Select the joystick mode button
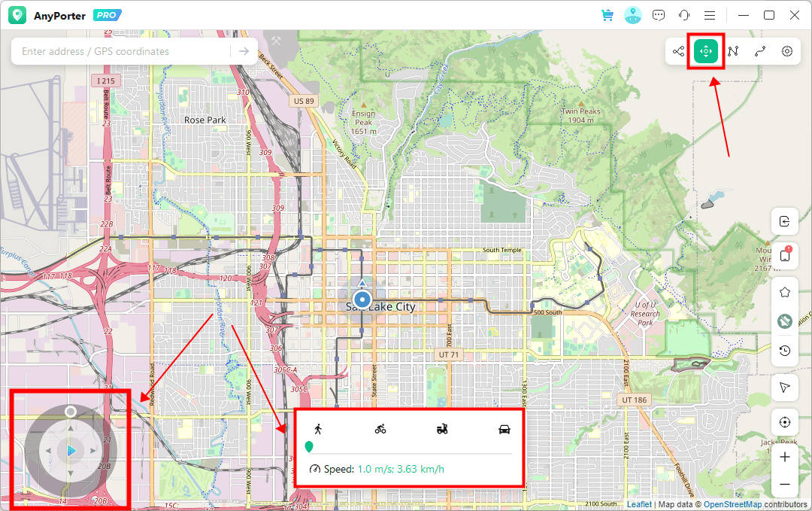 tap(706, 51)
